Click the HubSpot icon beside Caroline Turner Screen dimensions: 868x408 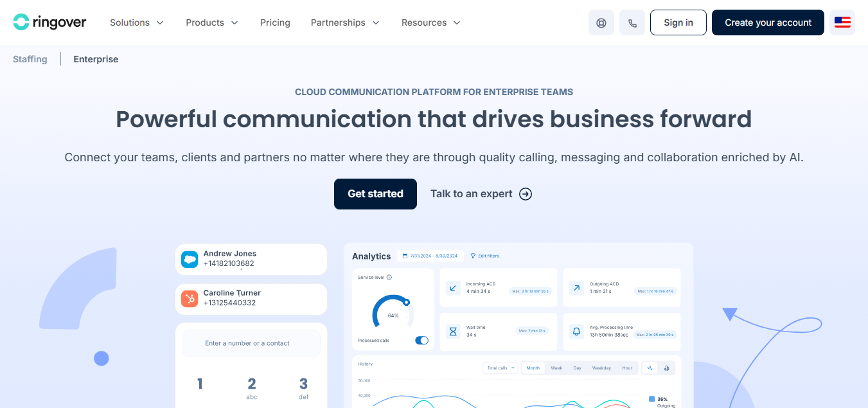(x=190, y=298)
